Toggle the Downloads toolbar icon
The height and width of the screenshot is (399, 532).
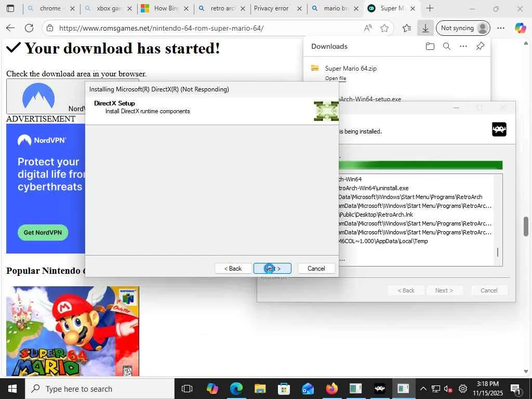[425, 28]
